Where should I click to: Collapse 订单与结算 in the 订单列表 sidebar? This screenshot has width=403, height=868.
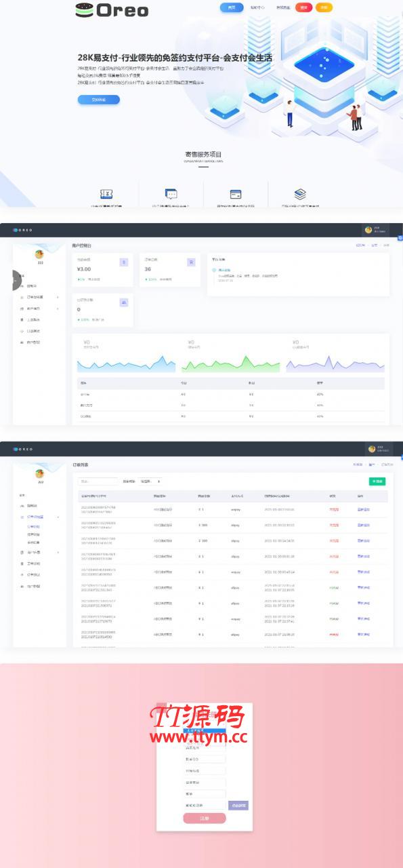(58, 517)
